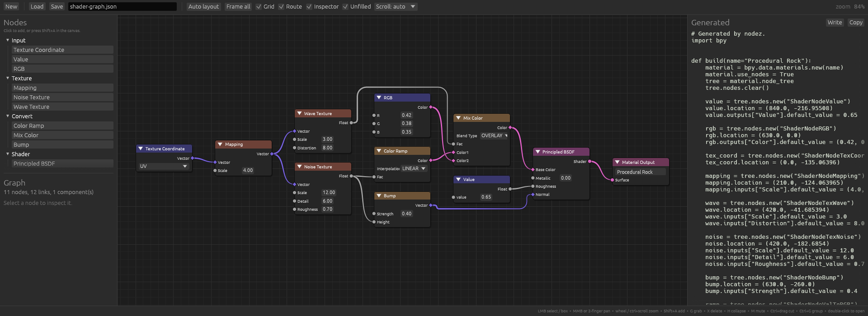Viewport: 868px width, 316px height.
Task: Click the Color Ramp Color output socket
Action: tap(431, 160)
